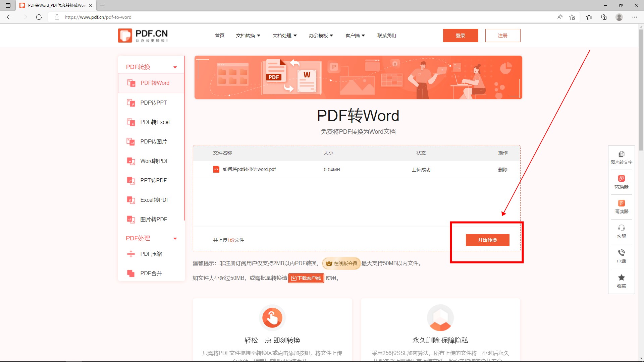Image resolution: width=644 pixels, height=362 pixels.
Task: Click the PDF file icon beside 如何将pdf转换为word.pdf
Action: pyautogui.click(x=216, y=169)
